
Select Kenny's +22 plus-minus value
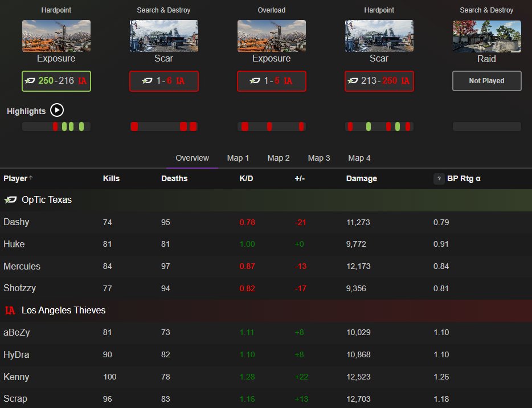pyautogui.click(x=301, y=377)
